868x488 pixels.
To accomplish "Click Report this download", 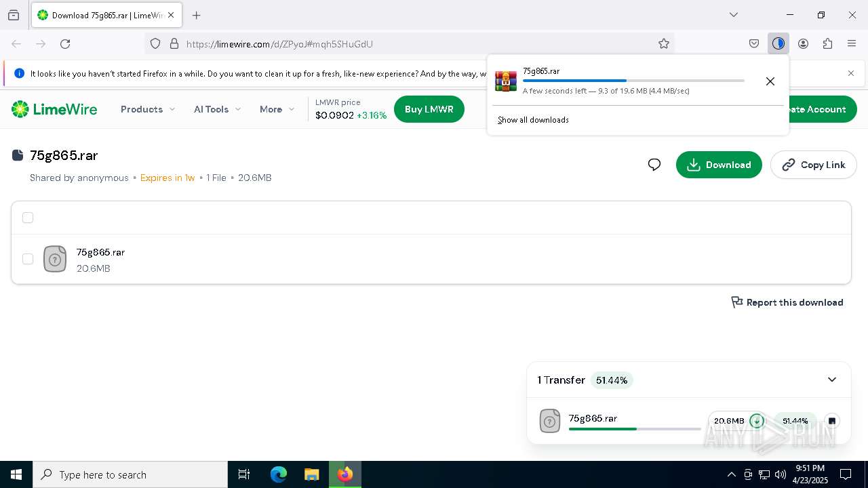I will (x=787, y=302).
